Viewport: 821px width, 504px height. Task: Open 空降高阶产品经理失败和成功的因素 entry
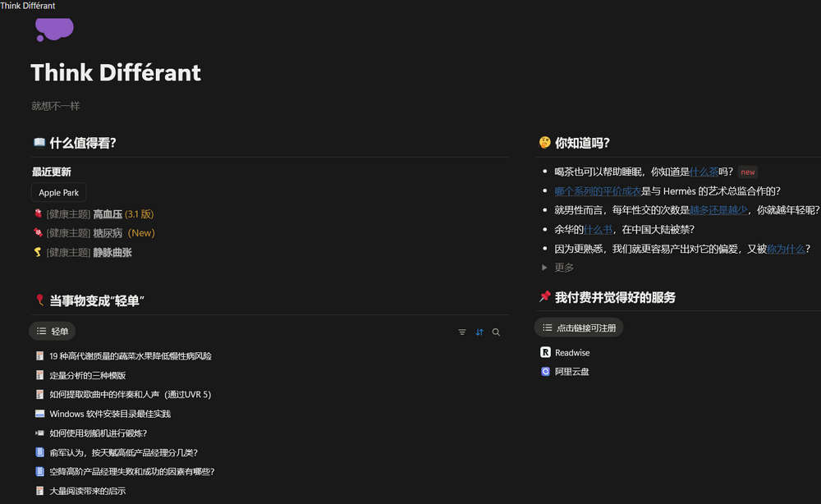132,471
